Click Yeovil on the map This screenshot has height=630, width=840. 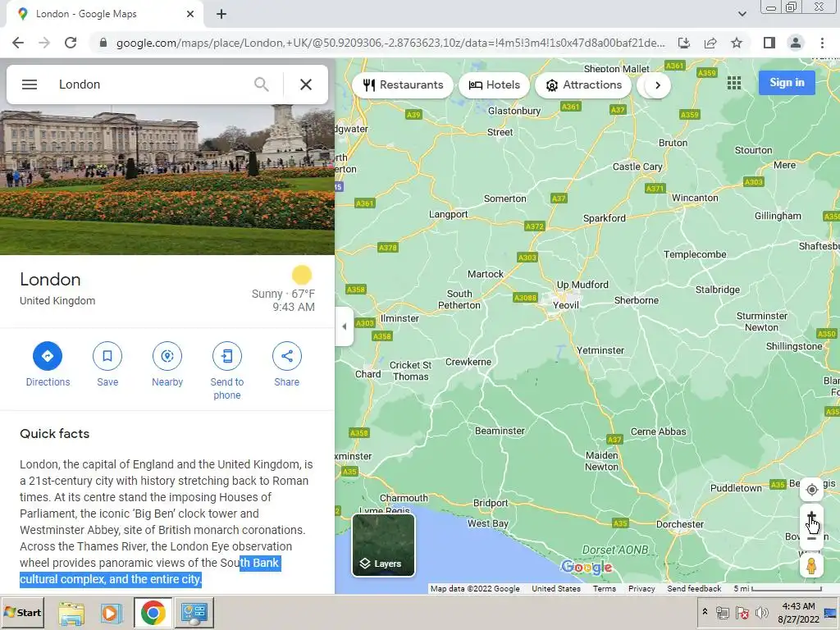566,305
